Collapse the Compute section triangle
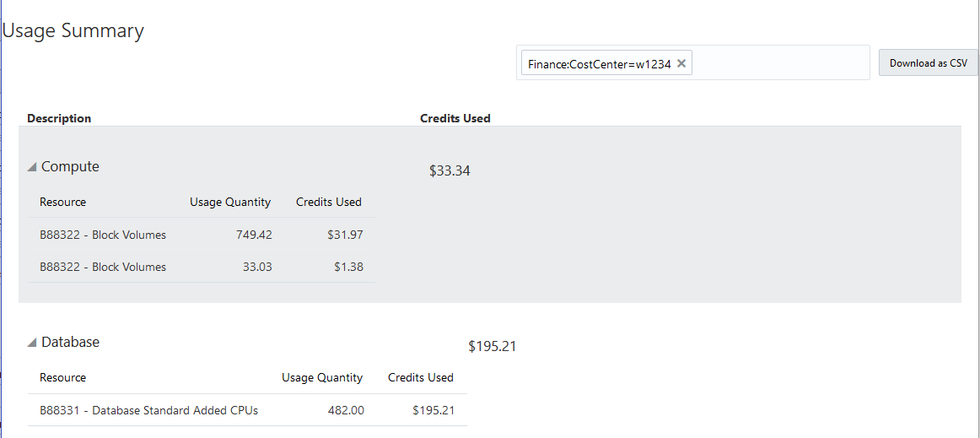The image size is (980, 438). click(32, 167)
